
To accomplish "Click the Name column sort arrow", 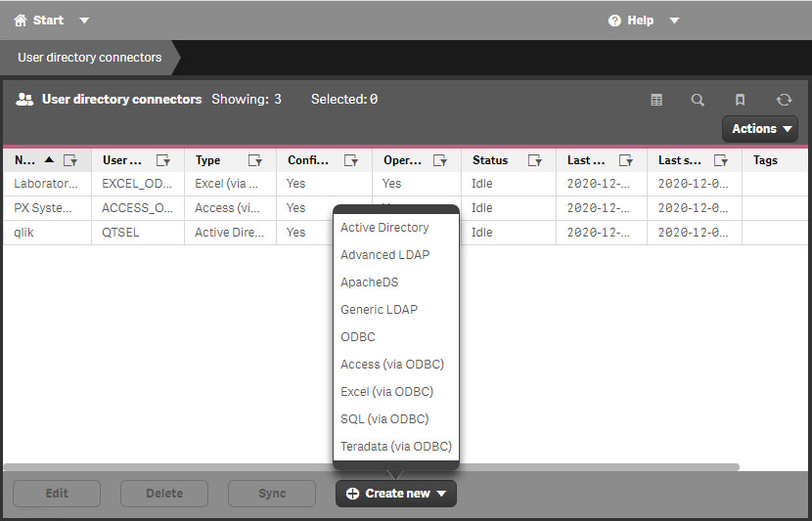I will (49, 160).
